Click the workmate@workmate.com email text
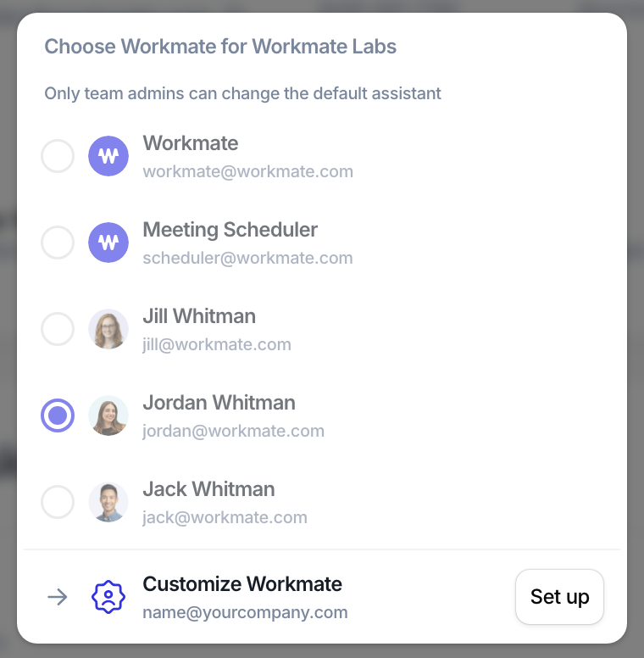This screenshot has height=658, width=644. [248, 171]
